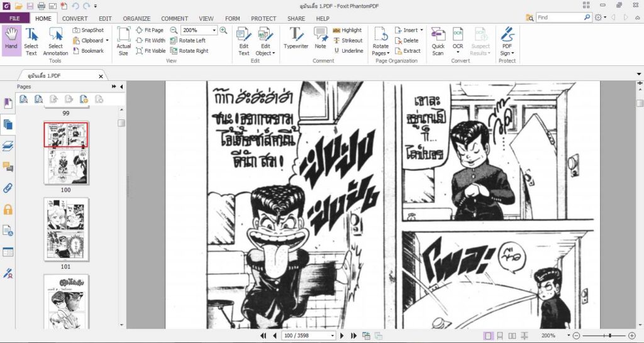Open the Attachments side panel

[x=8, y=188]
